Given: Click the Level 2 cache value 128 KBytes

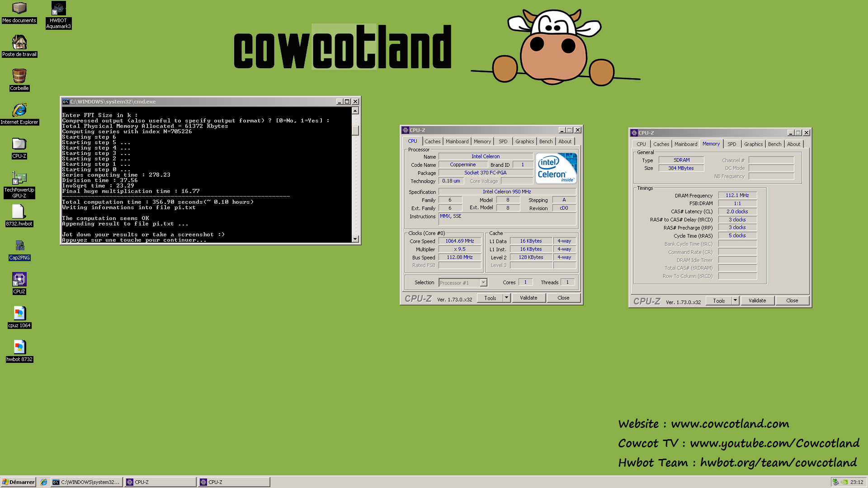Looking at the screenshot, I should pos(531,258).
